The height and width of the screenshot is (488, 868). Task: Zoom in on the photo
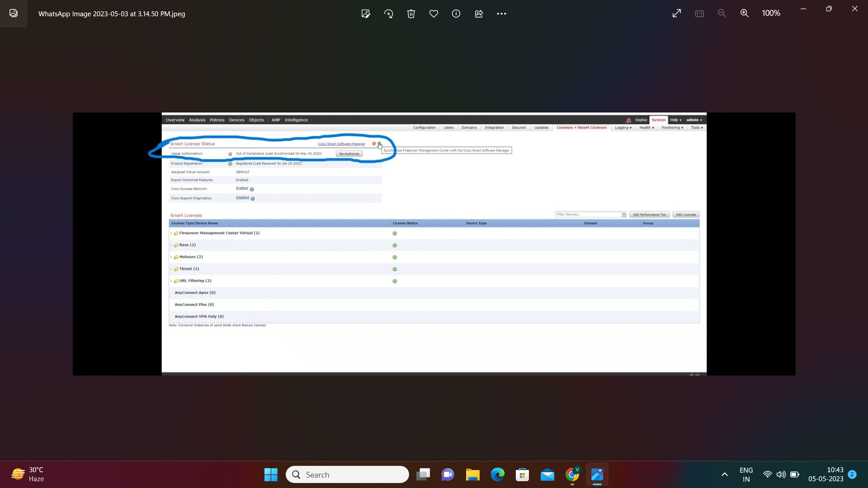click(744, 14)
